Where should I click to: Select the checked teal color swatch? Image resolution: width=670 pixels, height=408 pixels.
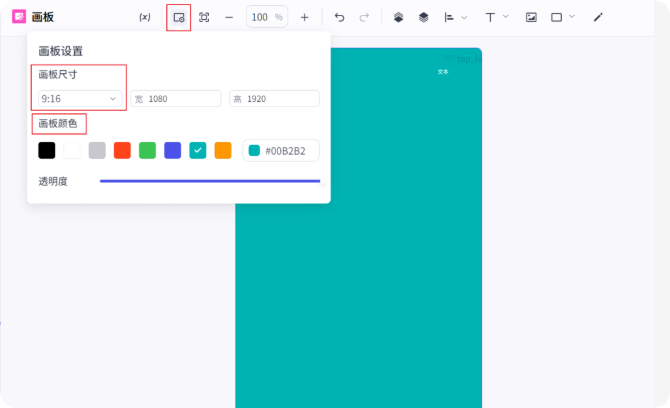point(198,150)
